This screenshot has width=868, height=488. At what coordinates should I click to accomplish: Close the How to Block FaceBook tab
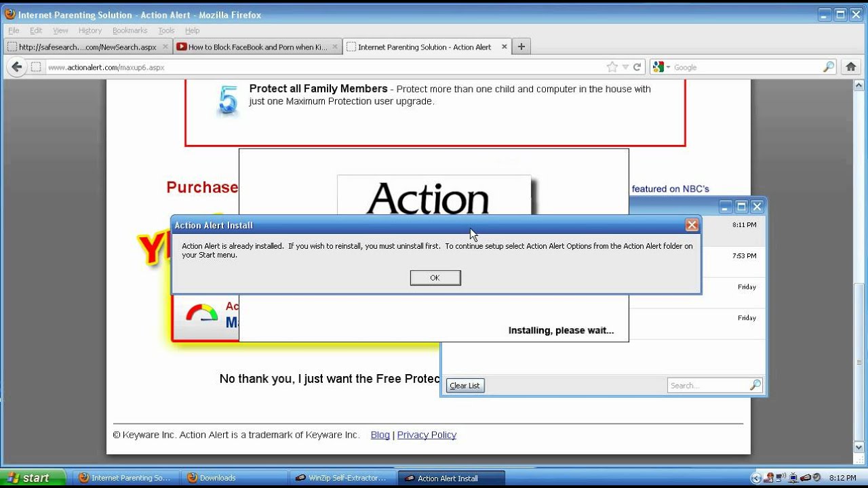pos(334,47)
